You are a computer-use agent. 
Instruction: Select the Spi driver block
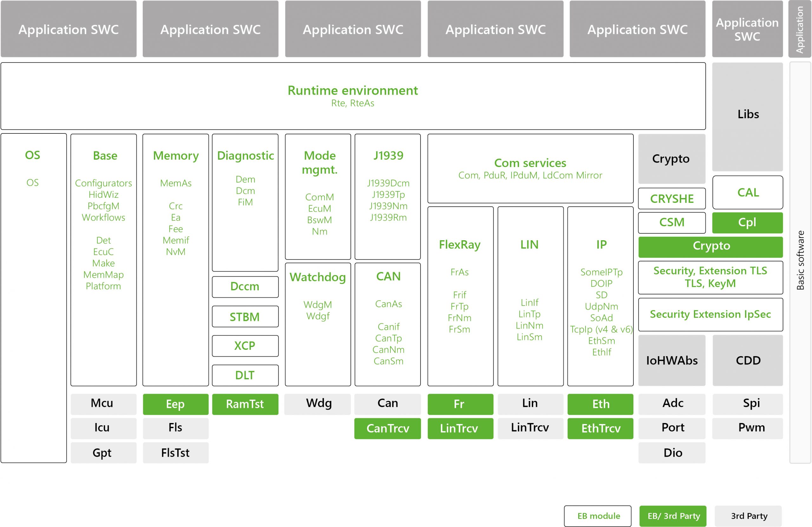[x=748, y=404]
